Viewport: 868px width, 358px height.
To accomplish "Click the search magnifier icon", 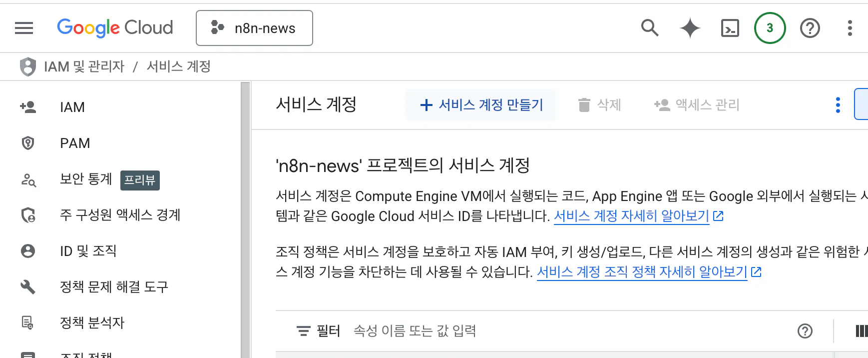I will pos(650,28).
